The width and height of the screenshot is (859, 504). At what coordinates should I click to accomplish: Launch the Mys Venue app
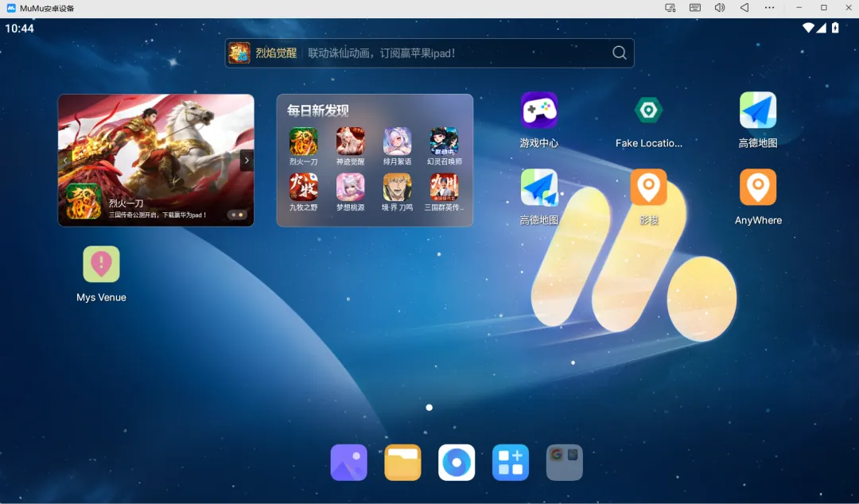click(x=101, y=264)
